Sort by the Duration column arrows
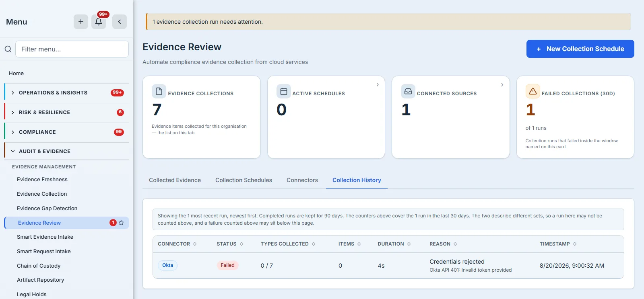Screen dimensions: 644x299 (x=409, y=244)
